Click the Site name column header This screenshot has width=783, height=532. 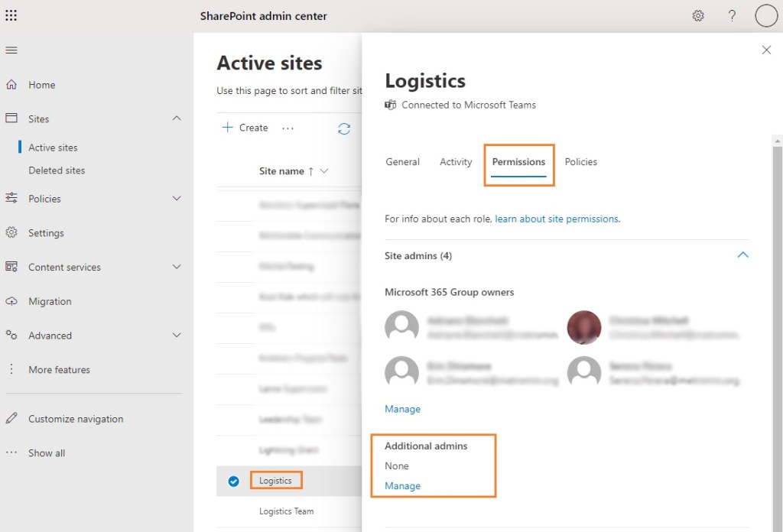pyautogui.click(x=281, y=171)
